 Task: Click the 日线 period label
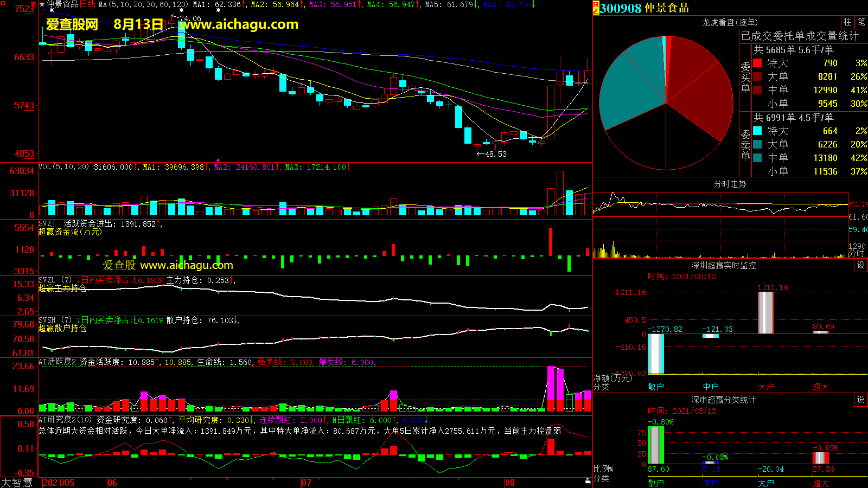(87, 4)
